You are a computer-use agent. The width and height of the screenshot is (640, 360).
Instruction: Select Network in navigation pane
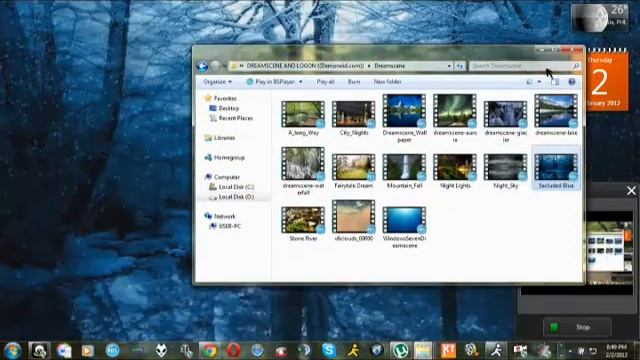(220, 216)
